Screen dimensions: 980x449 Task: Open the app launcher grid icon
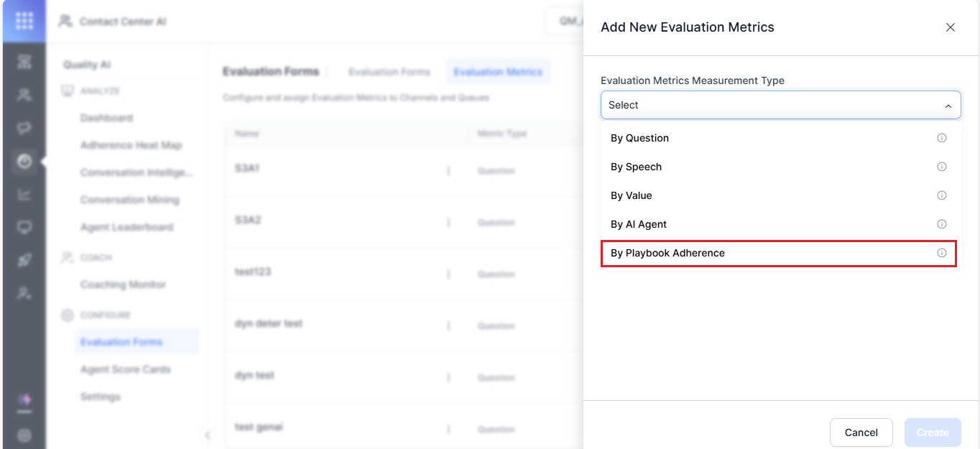coord(24,21)
